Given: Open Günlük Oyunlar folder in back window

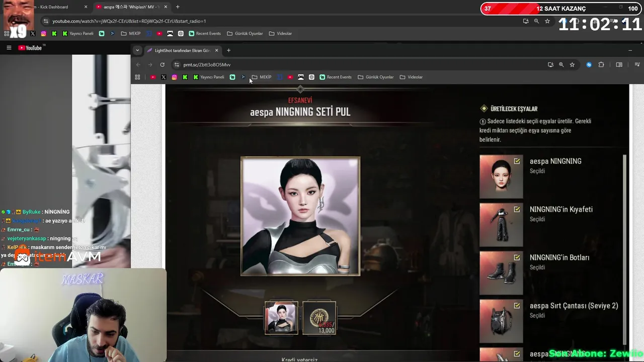Looking at the screenshot, I should pos(245,34).
